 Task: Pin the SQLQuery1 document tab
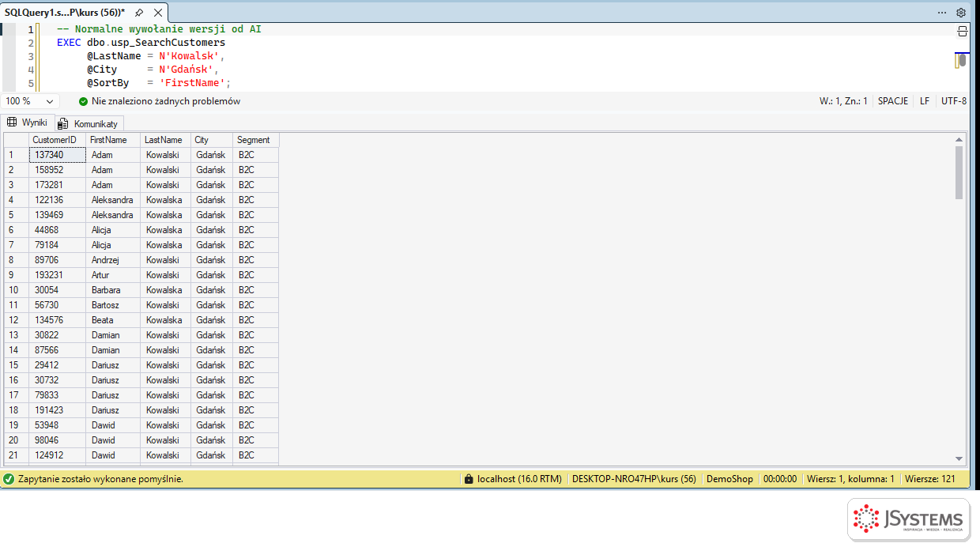point(139,13)
